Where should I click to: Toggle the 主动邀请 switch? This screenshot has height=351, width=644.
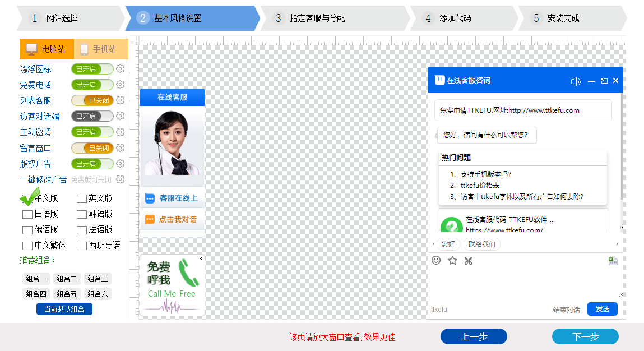pos(92,132)
